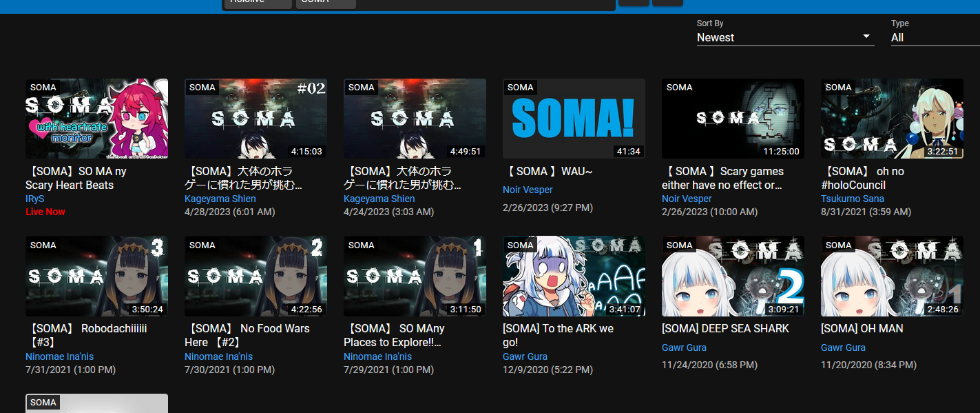Open 'oh no #holoCouncil' video title
Image resolution: width=980 pixels, height=413 pixels.
pyautogui.click(x=863, y=178)
